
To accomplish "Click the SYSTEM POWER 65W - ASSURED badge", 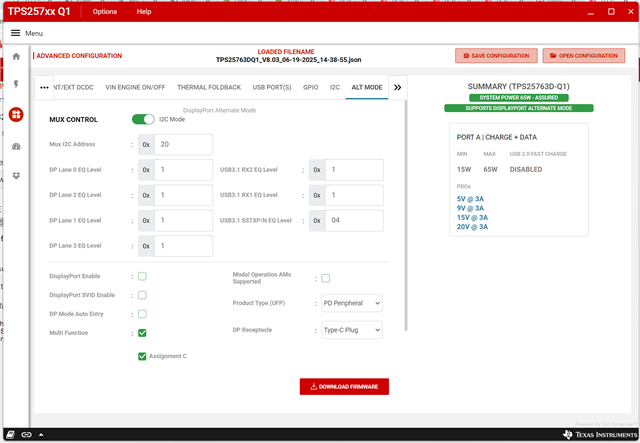I will point(519,98).
